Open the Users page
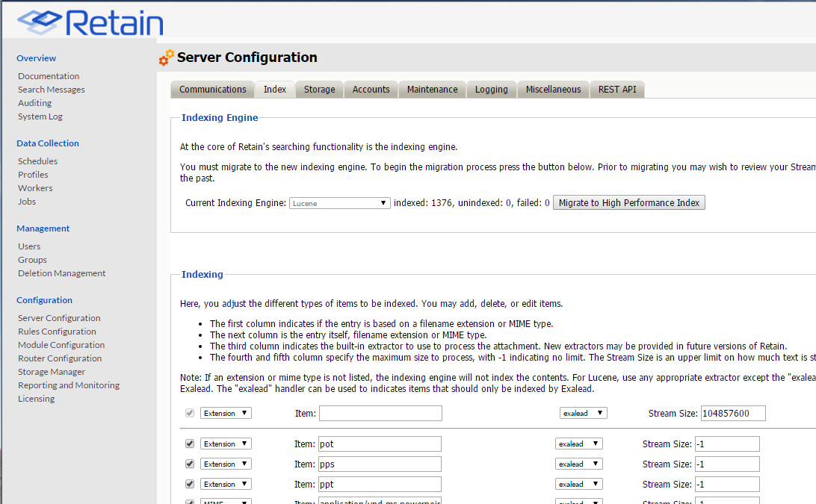This screenshot has height=504, width=816. point(29,246)
